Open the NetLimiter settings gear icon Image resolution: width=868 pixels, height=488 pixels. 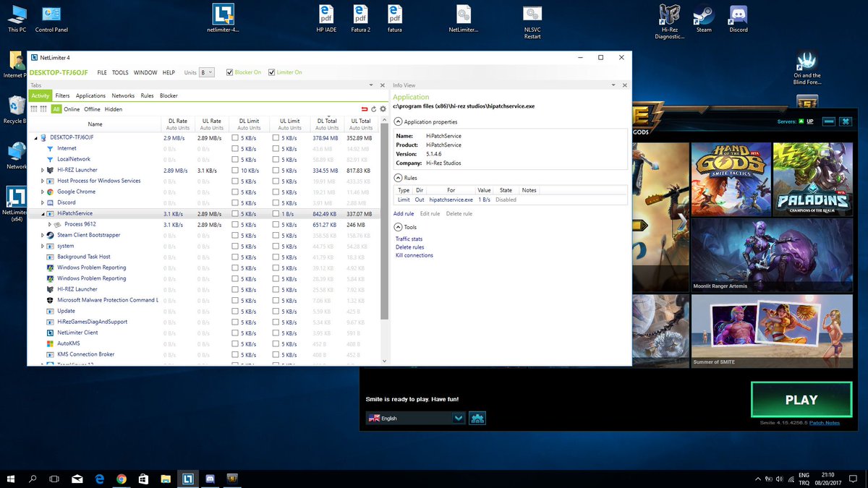pos(383,109)
